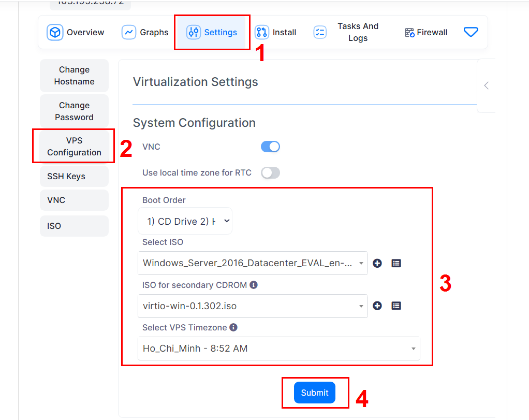Open ISO section in sidebar
529x420 pixels.
(74, 226)
